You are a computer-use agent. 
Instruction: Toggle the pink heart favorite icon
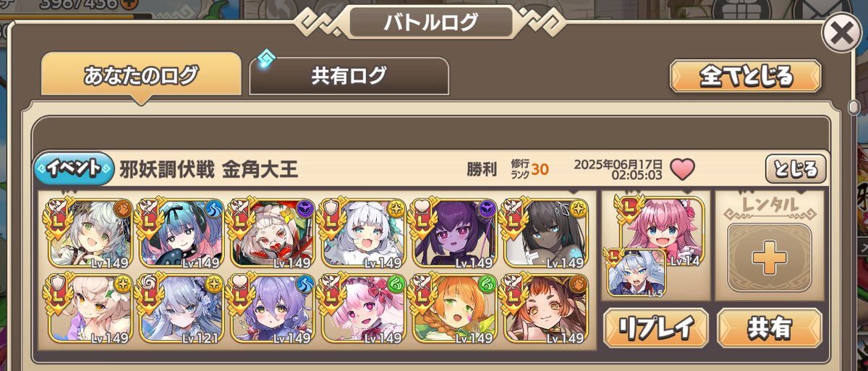tap(681, 169)
